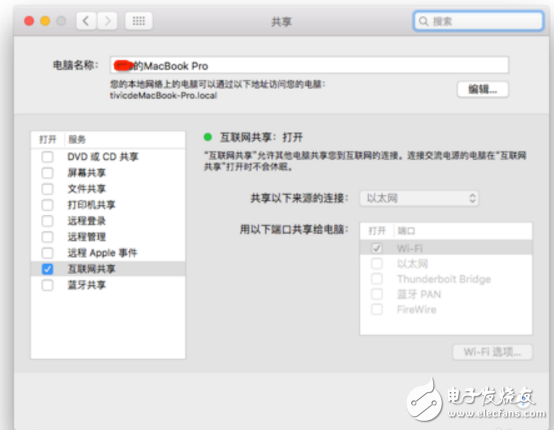This screenshot has width=554, height=430.
Task: Enable DVD 或 CD 共享 checkbox
Action: tap(48, 157)
